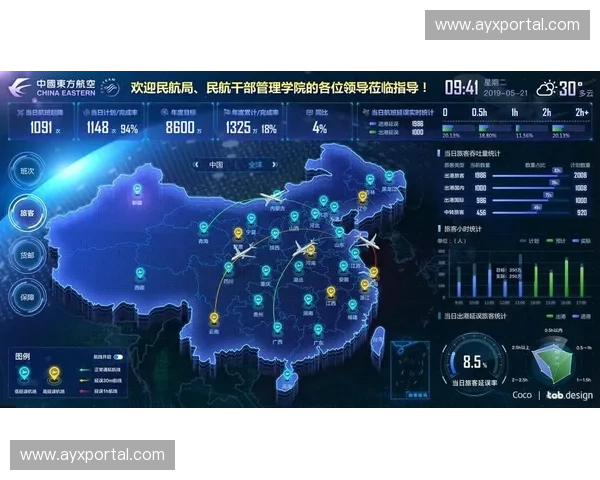600x480 pixels.
Task: Open the 班次 flights section
Action: [27, 171]
